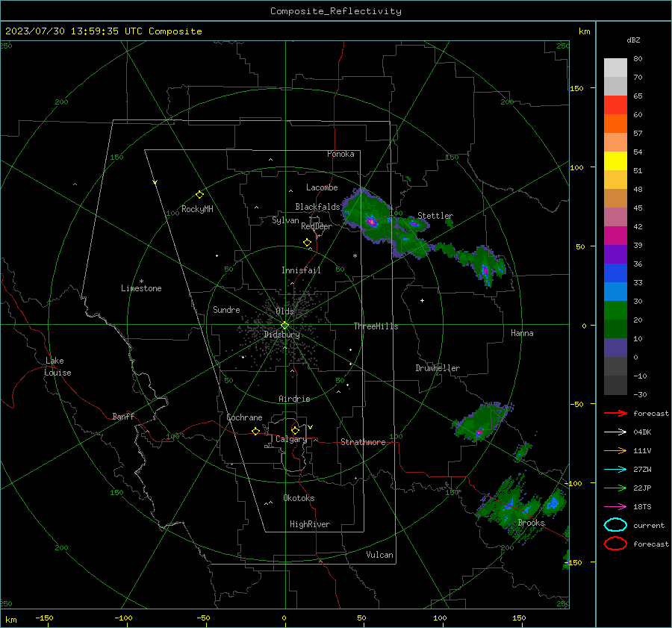Click the light blue 33-30 dBZ band
Viewport: 672px width, 628px height.
coord(615,291)
